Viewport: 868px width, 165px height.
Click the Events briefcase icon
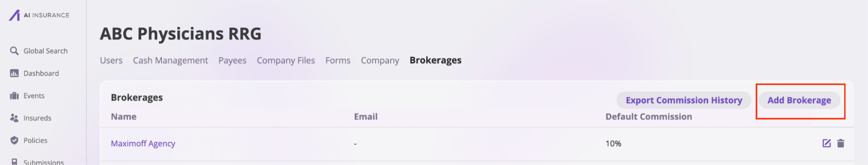coord(14,96)
